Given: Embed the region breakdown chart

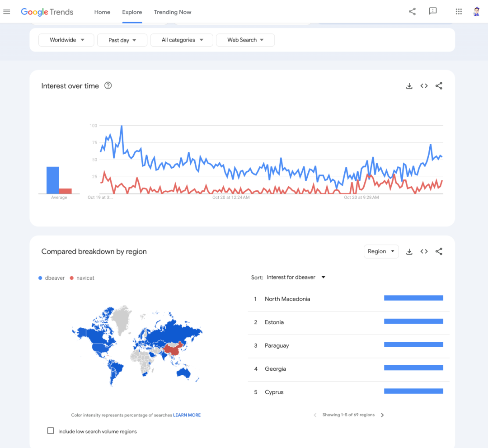Looking at the screenshot, I should tap(424, 251).
